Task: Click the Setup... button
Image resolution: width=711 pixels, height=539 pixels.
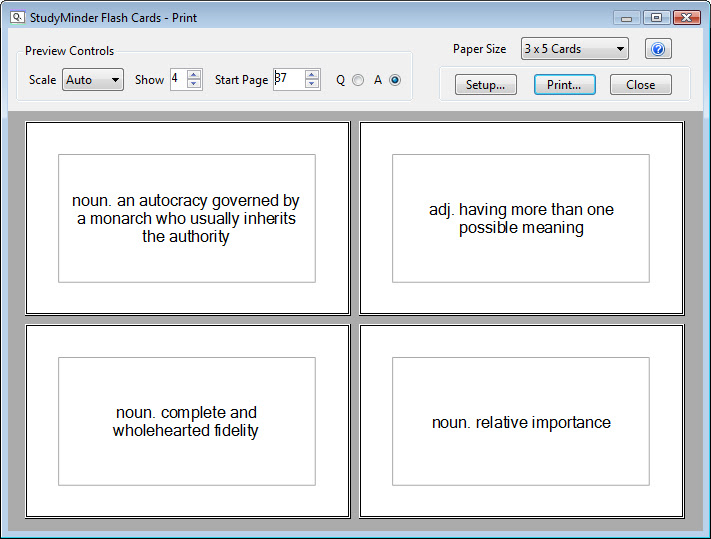Action: (486, 85)
